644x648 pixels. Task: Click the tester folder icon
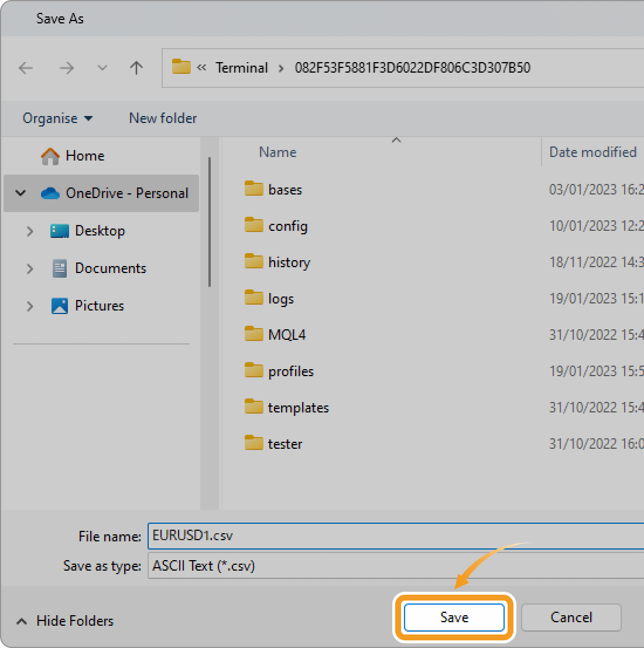254,443
